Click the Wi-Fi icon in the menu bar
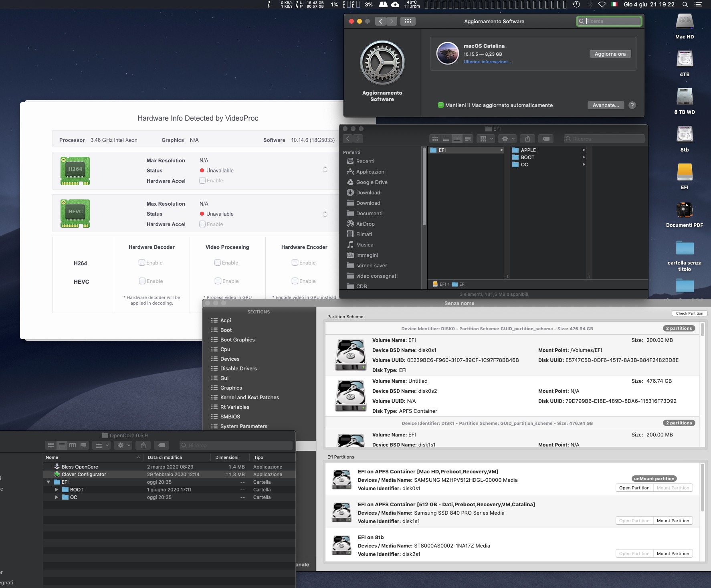This screenshot has height=588, width=711. (x=602, y=4)
